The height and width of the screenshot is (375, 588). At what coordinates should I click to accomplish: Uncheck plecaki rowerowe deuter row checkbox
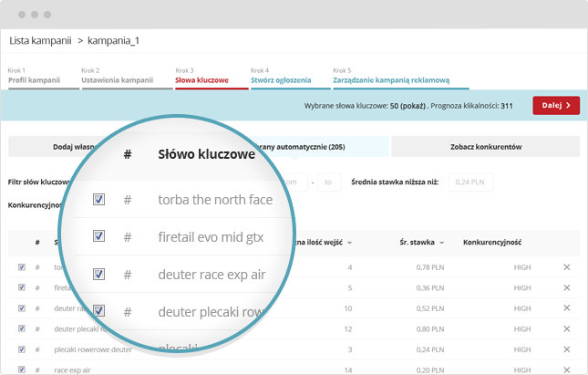coord(22,349)
